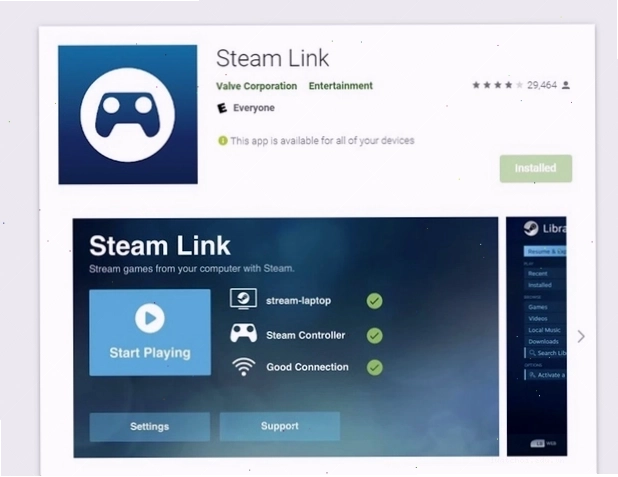Screen dimensions: 618x477
Task: Click the star rating display
Action: coord(498,85)
